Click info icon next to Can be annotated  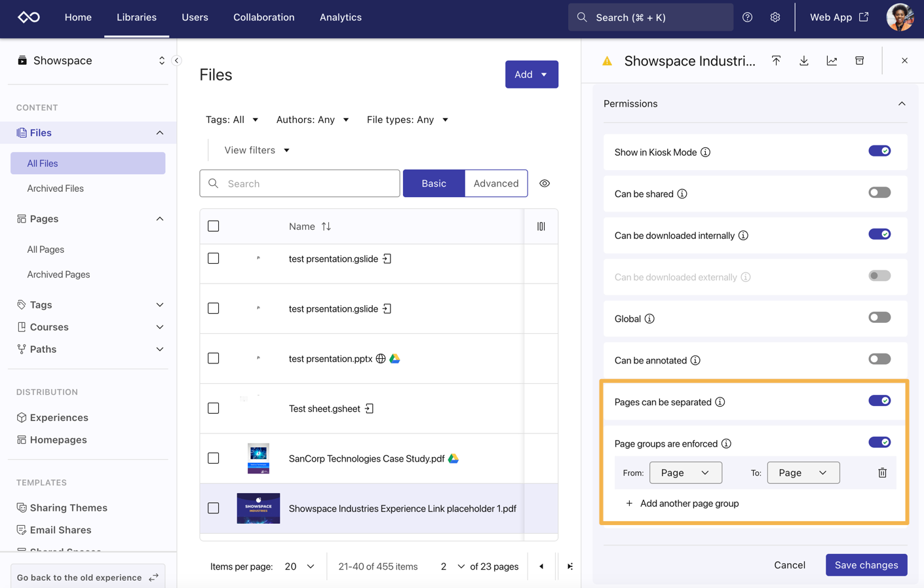click(x=695, y=360)
